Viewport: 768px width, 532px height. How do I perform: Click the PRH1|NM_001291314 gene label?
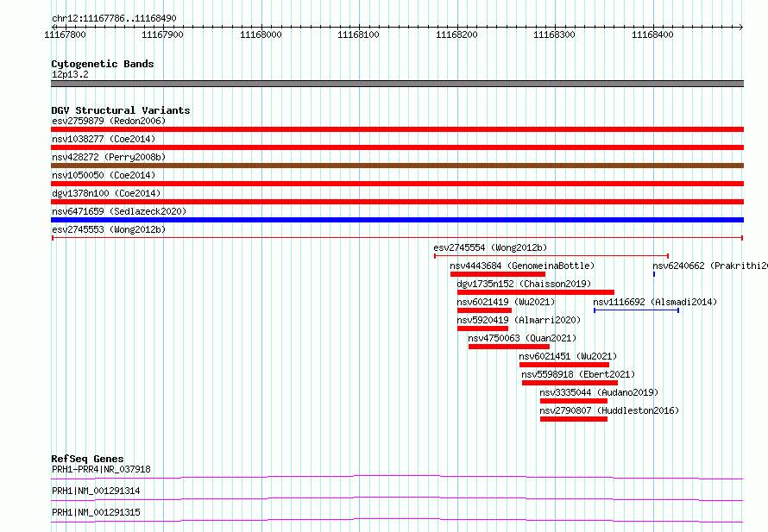(x=96, y=491)
